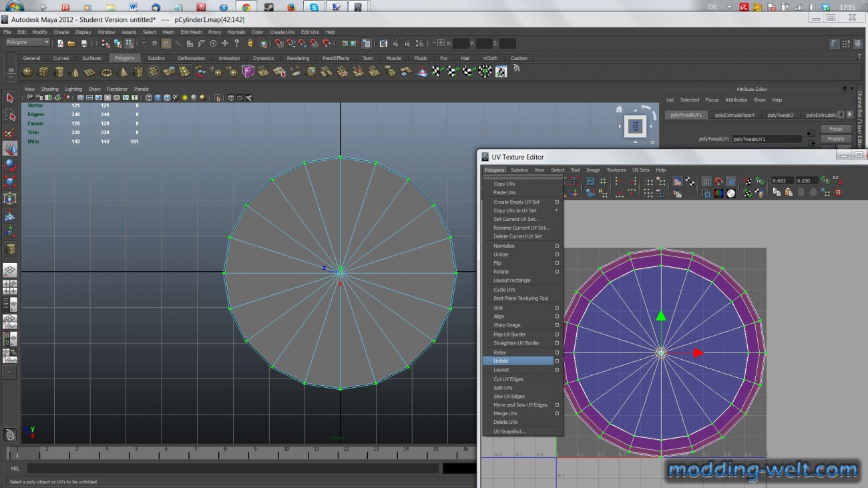868x488 pixels.
Task: Choose Unfold from the Polygons menu
Action: pos(518,361)
